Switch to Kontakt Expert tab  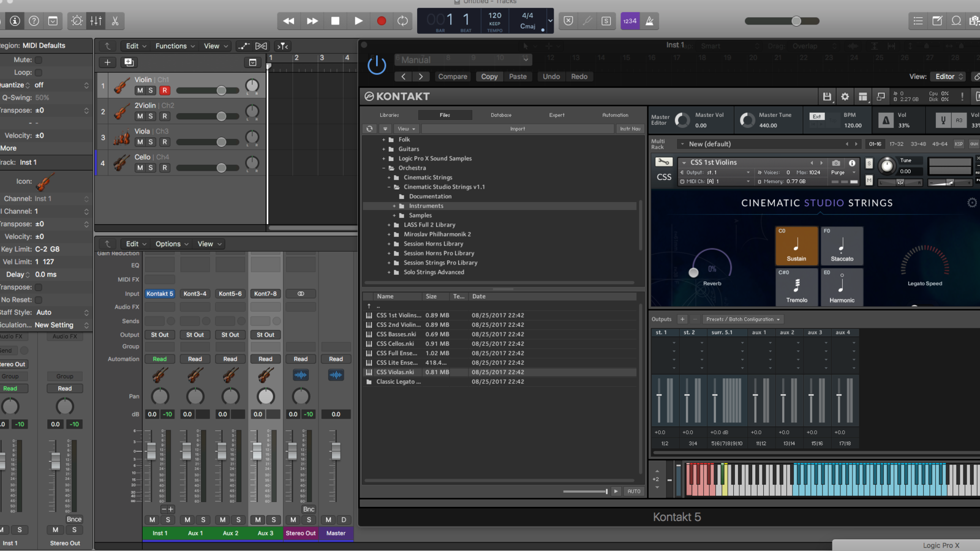[557, 115]
